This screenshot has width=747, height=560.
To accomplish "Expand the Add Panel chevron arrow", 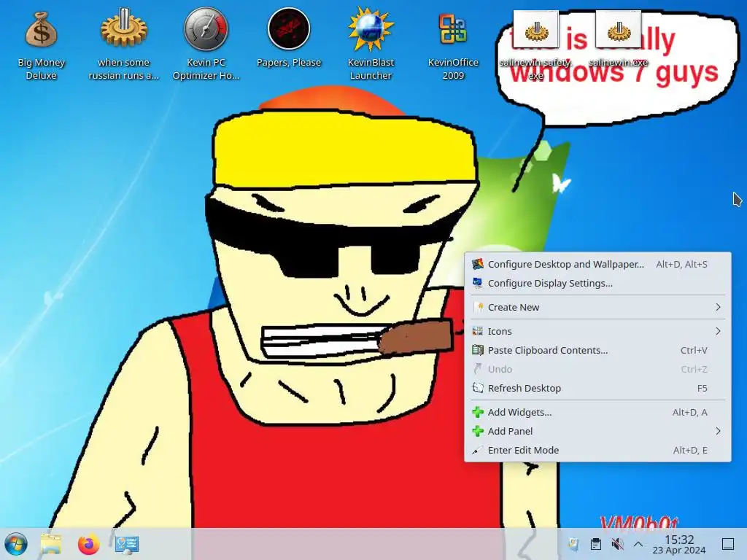I will click(718, 431).
